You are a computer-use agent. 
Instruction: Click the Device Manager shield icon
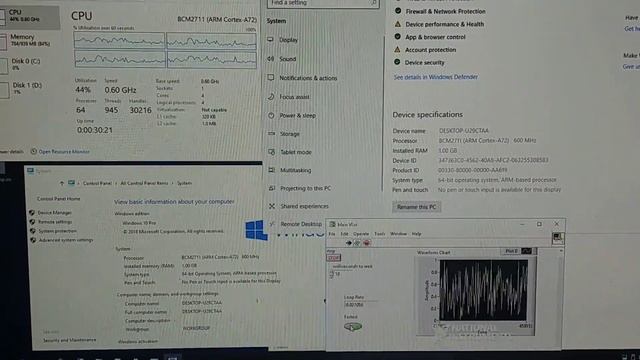32,213
